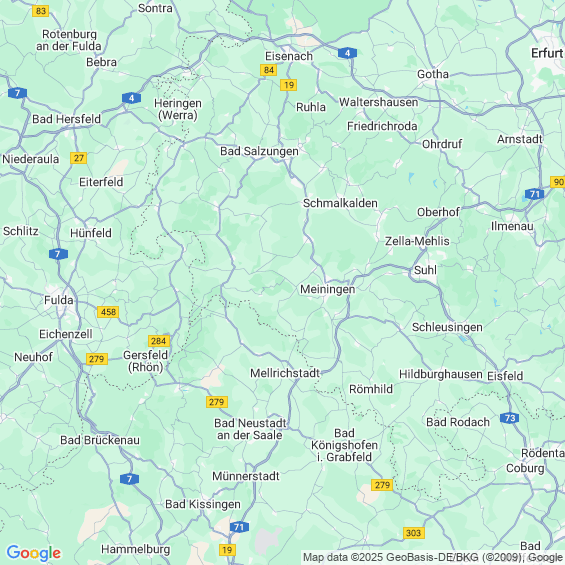Image resolution: width=565 pixels, height=565 pixels.
Task: Open the Map data copyright attribution
Action: pos(433,557)
